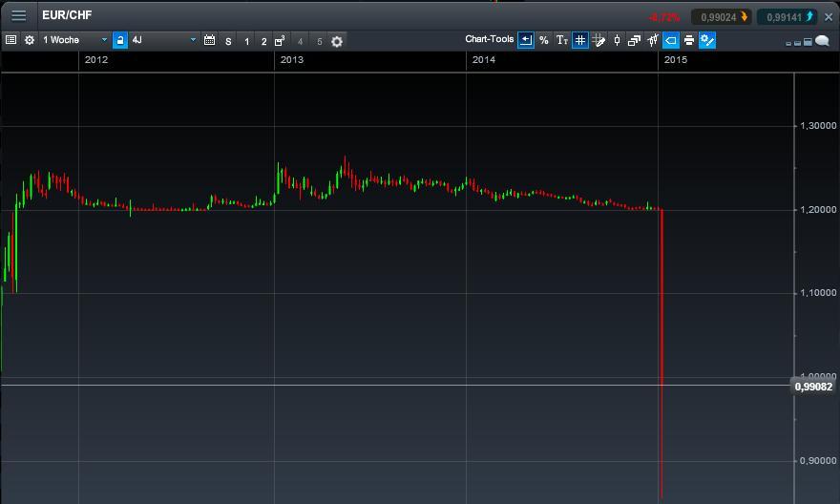
Task: Click the red percentage change value
Action: click(x=664, y=18)
